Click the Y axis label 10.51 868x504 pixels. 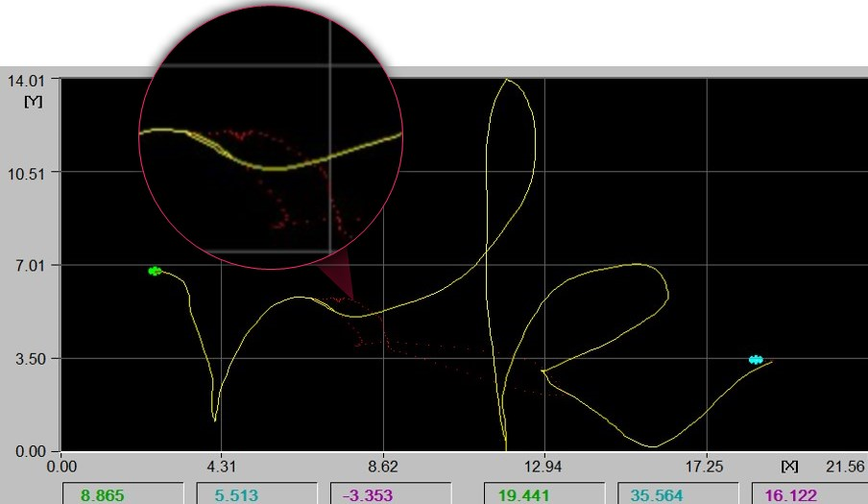click(x=26, y=174)
